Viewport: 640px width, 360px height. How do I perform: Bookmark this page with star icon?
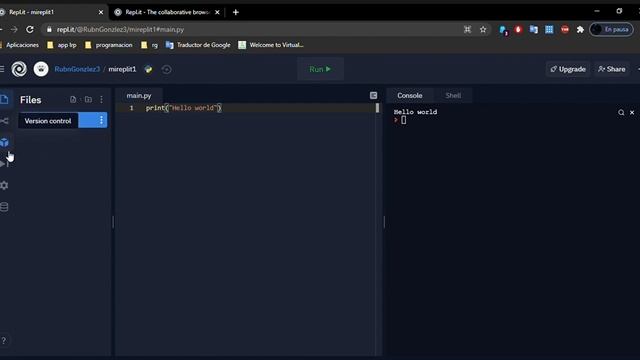pyautogui.click(x=483, y=29)
